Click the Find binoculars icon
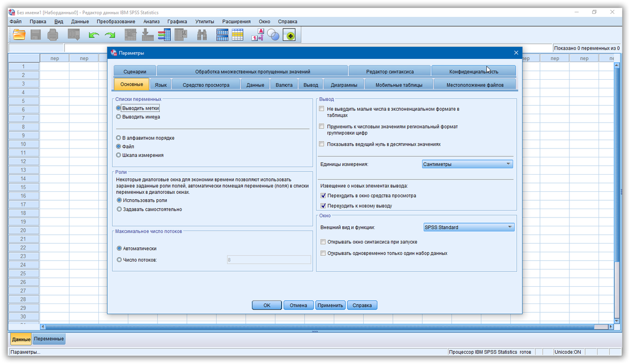630x364 pixels. 202,34
